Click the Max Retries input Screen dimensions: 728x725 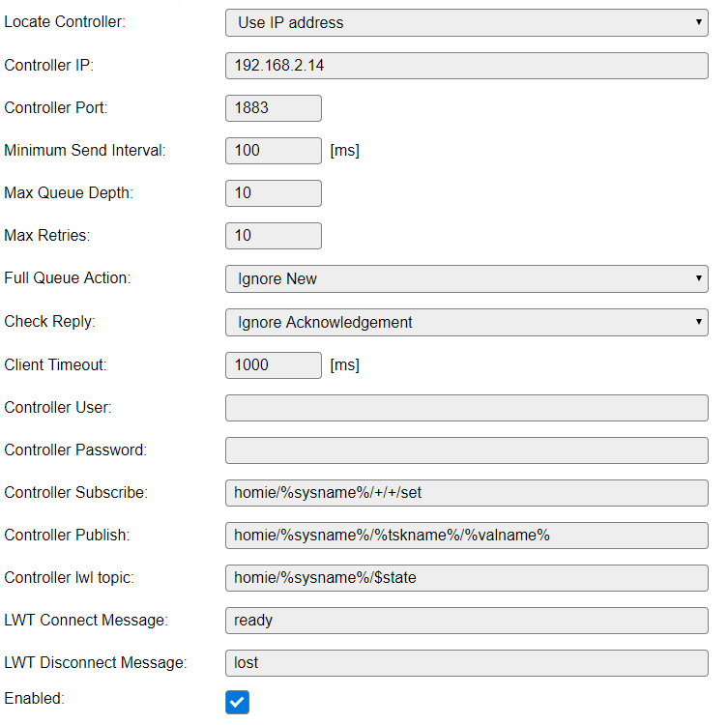click(274, 236)
